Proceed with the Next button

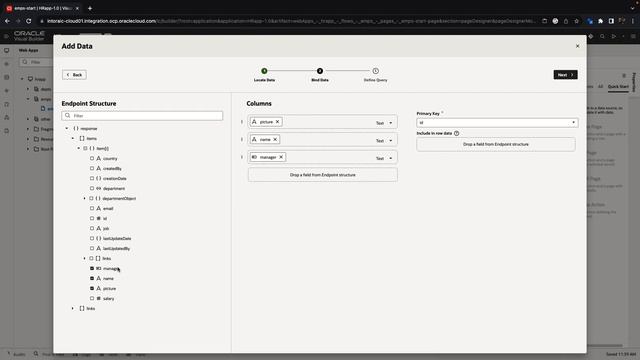(x=565, y=75)
